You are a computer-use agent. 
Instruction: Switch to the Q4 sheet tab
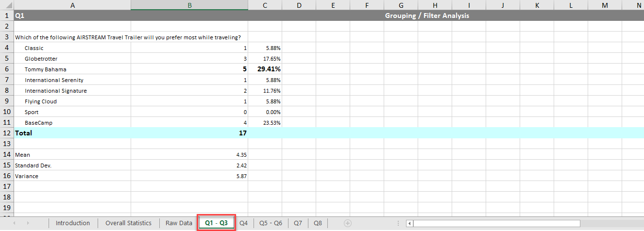(244, 223)
